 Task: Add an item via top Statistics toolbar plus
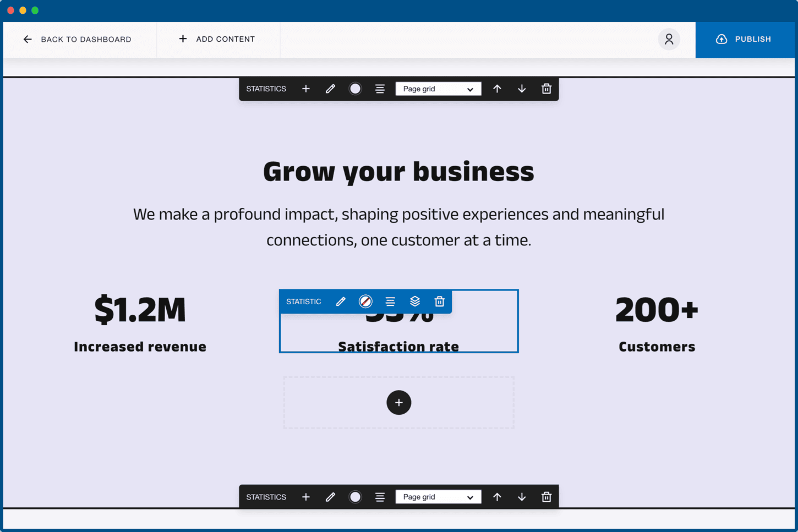click(306, 89)
